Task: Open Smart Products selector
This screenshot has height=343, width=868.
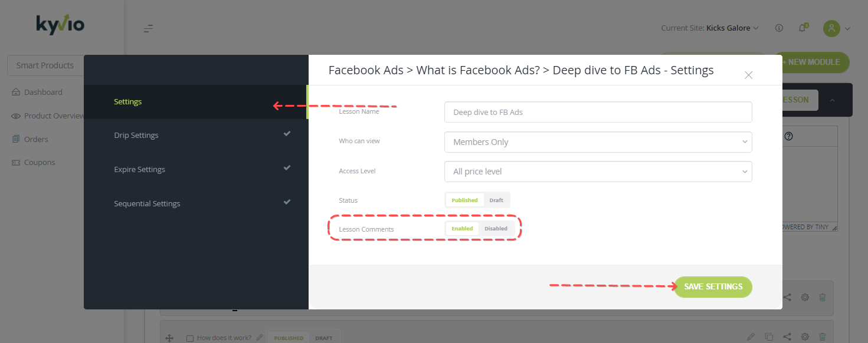Action: [x=45, y=65]
